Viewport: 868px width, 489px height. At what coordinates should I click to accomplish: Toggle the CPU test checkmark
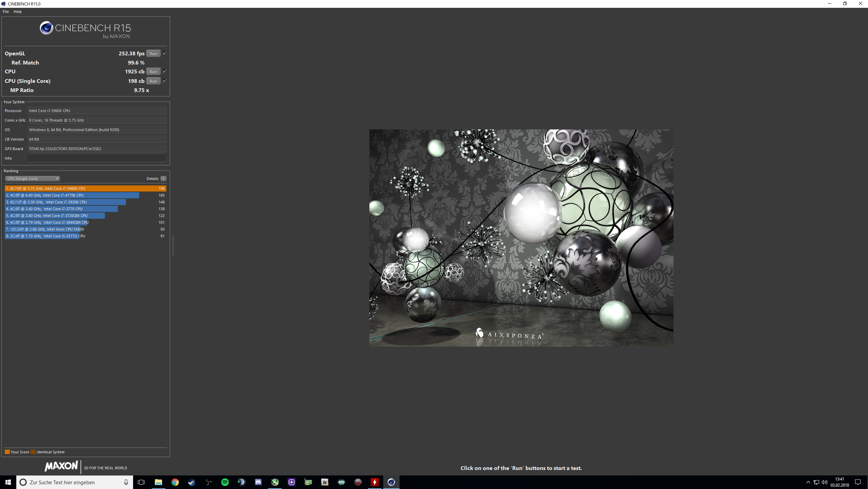[165, 71]
